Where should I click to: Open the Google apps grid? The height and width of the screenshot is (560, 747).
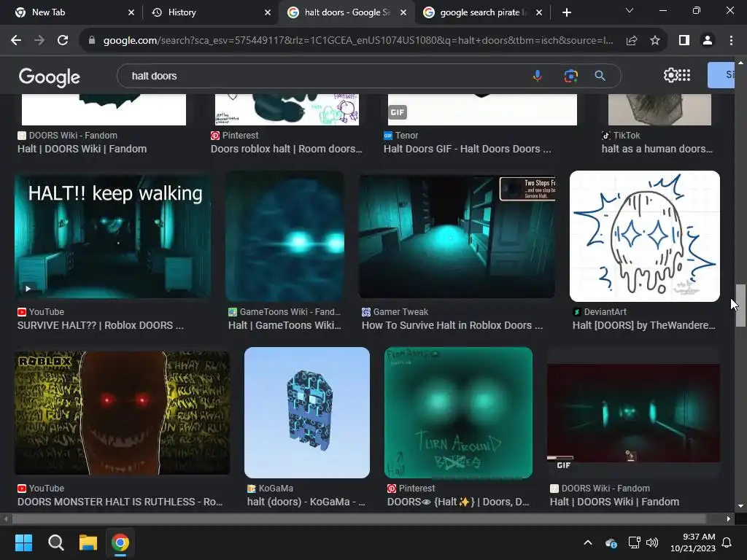[x=684, y=75]
